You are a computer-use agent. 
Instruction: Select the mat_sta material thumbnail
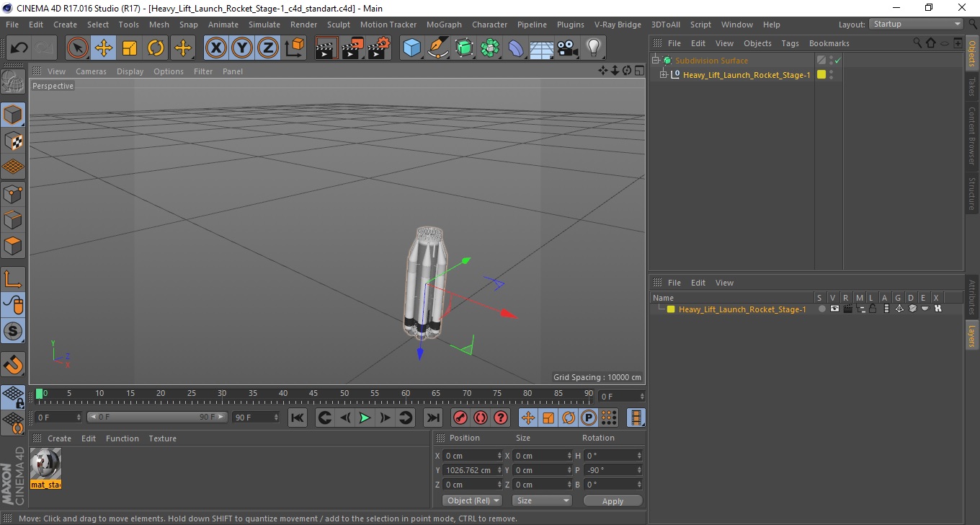[46, 468]
